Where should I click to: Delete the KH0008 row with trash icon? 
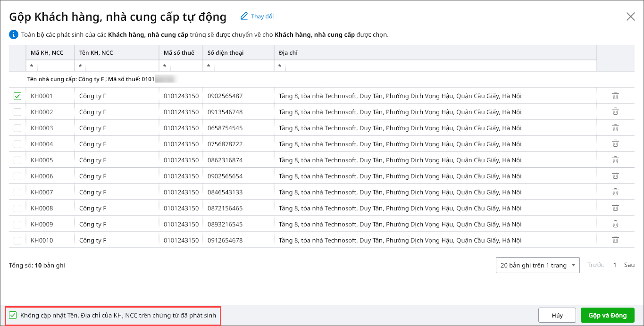point(615,208)
